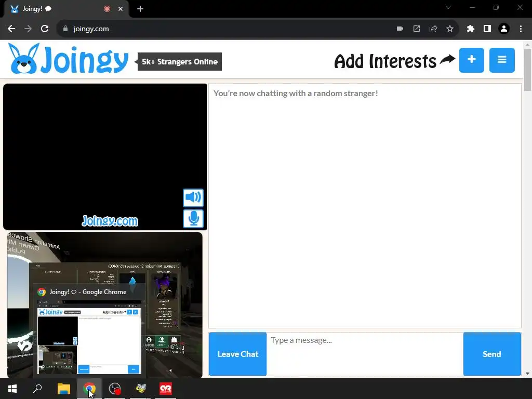Mute the stranger's audio speaker icon
The width and height of the screenshot is (532, 399).
point(193,197)
